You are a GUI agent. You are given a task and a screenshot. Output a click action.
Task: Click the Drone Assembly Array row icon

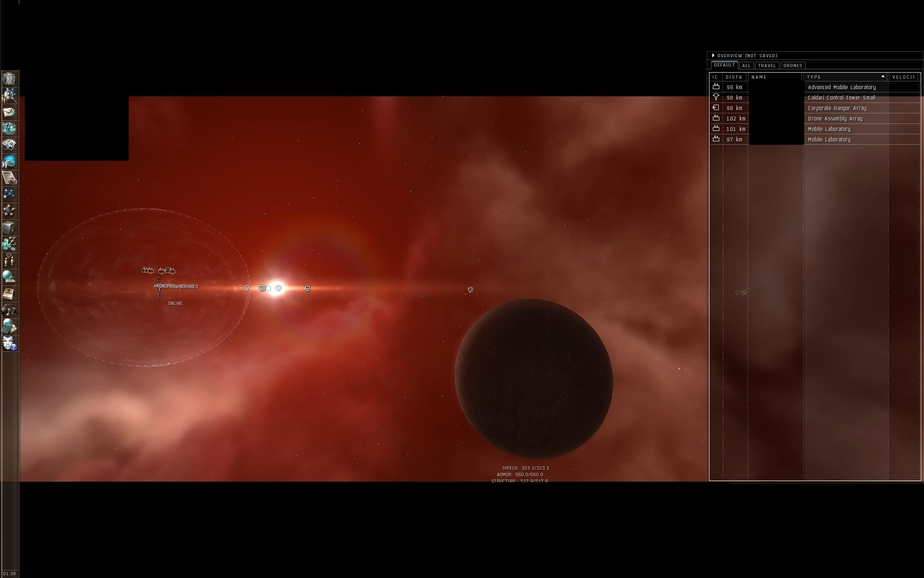716,118
